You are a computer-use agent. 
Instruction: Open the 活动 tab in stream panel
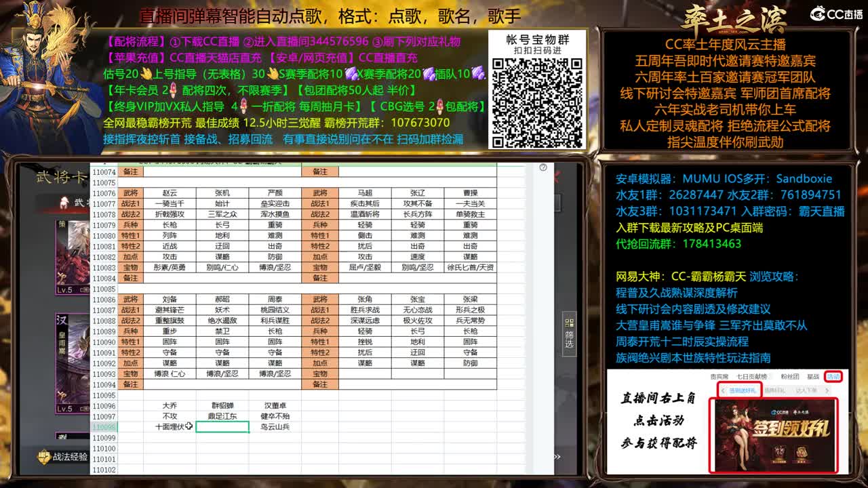833,376
